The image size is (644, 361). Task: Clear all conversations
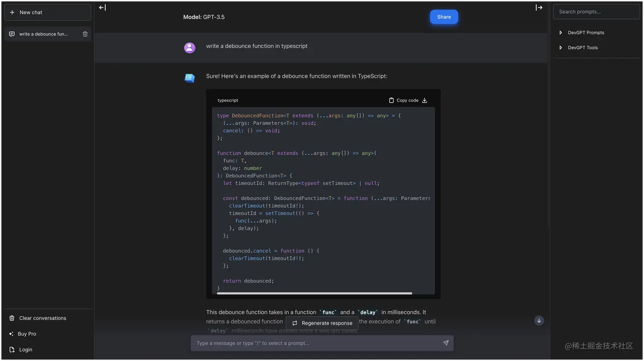pos(48,318)
